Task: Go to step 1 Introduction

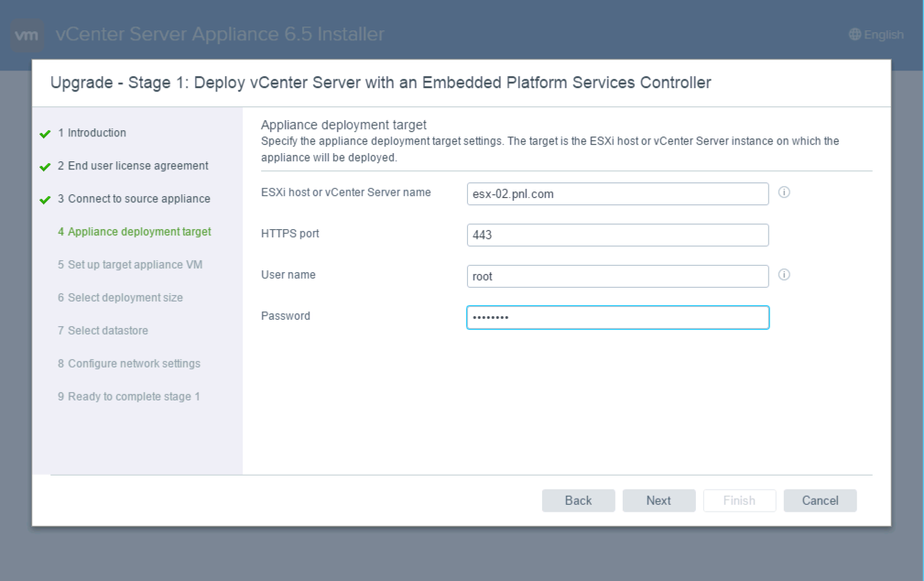Action: (x=92, y=133)
